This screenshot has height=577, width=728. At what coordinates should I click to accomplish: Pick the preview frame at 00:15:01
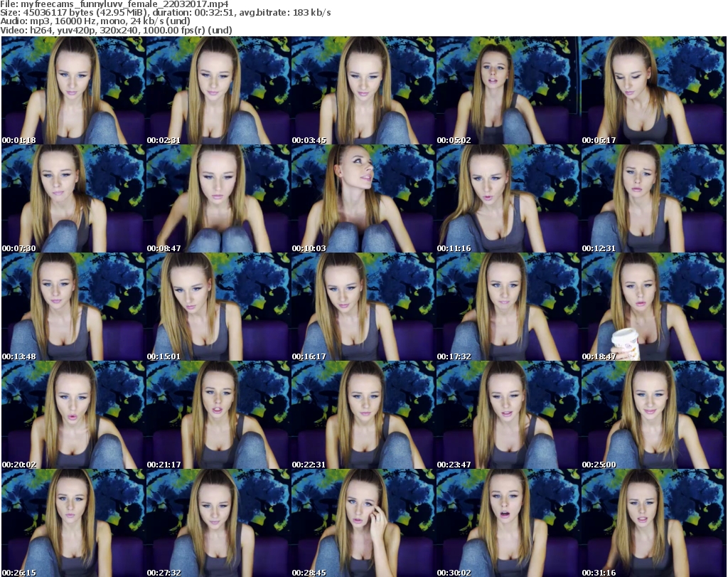click(218, 307)
